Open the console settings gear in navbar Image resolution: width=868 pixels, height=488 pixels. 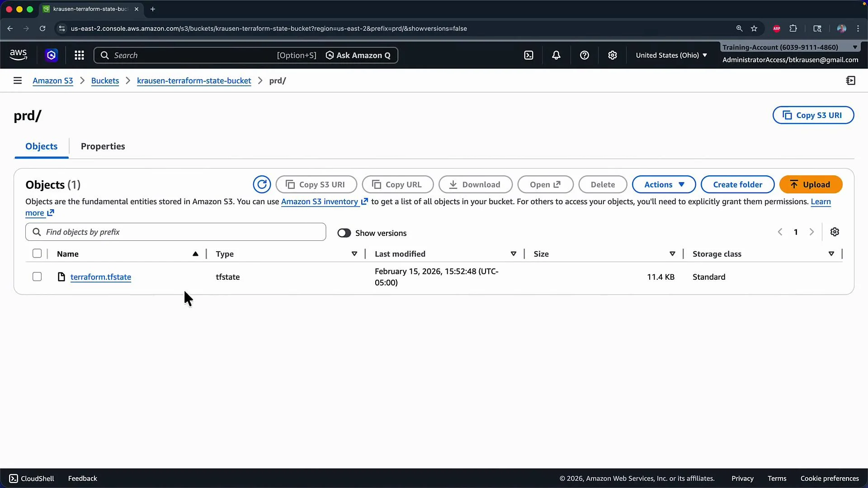point(613,55)
